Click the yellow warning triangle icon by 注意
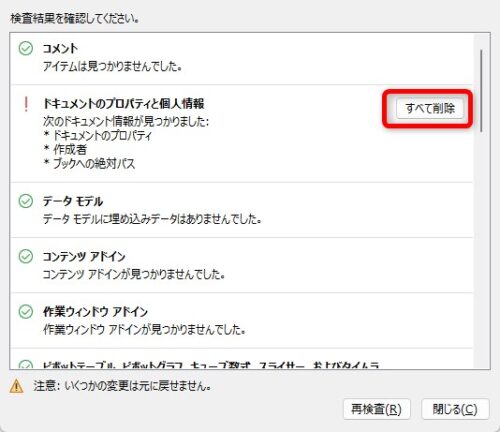This screenshot has width=500, height=432. click(16, 386)
